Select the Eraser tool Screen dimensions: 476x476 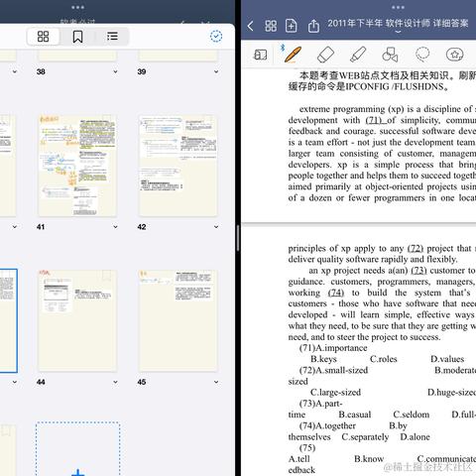point(325,55)
